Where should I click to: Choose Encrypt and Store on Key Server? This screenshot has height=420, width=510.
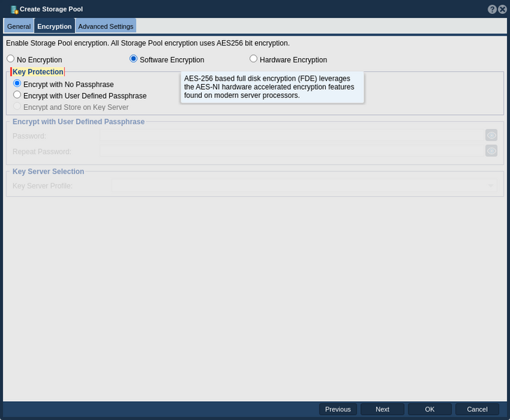tap(17, 106)
